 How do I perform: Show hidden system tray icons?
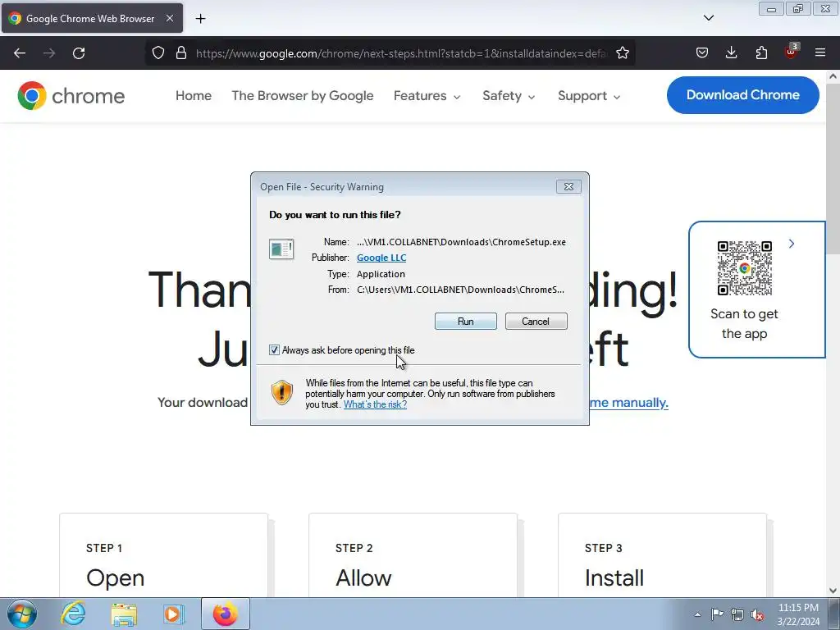(x=697, y=614)
